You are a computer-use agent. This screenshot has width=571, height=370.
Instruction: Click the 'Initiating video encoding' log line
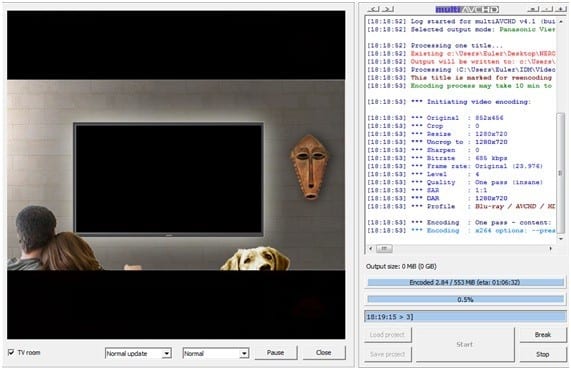click(449, 102)
